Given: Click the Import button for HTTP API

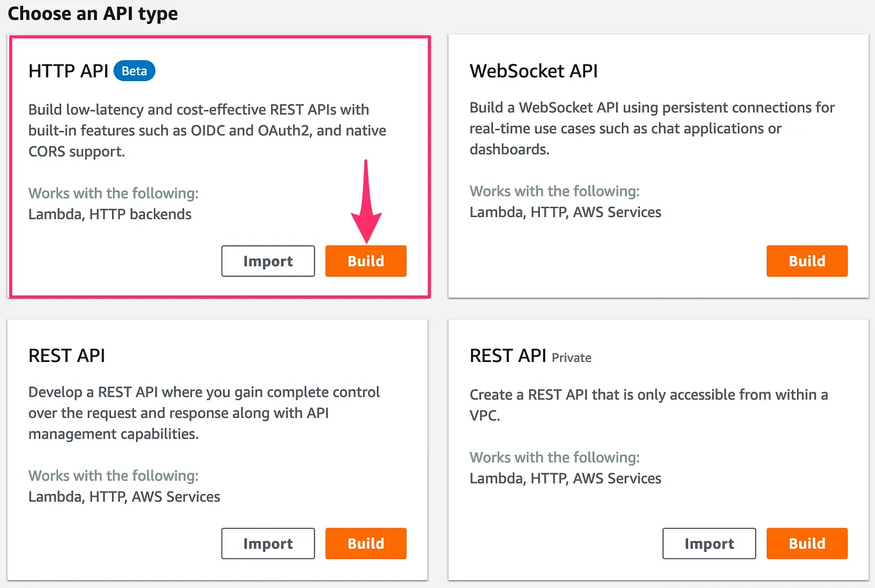Looking at the screenshot, I should 268,261.
